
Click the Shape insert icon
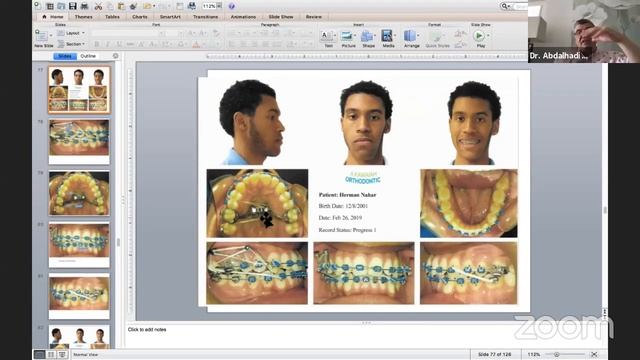367,36
